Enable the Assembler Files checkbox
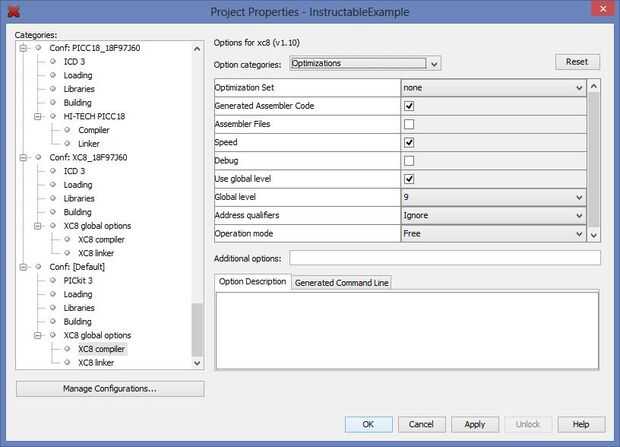The width and height of the screenshot is (620, 447). click(409, 124)
